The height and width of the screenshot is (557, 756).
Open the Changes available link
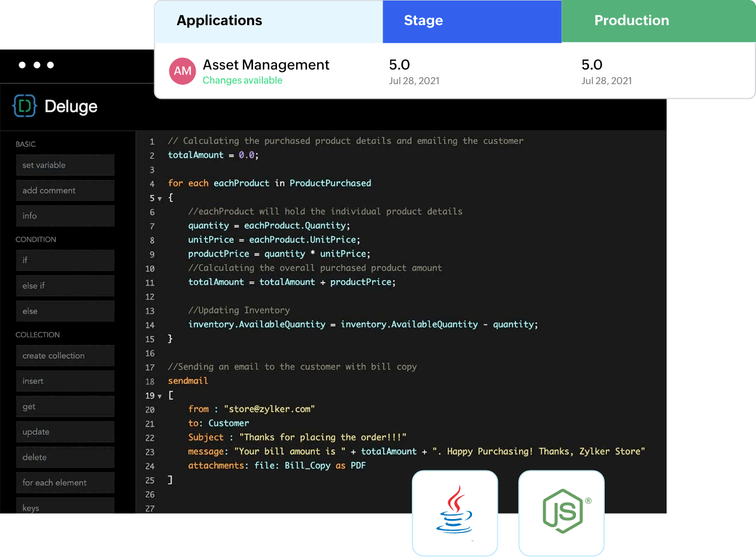point(242,81)
